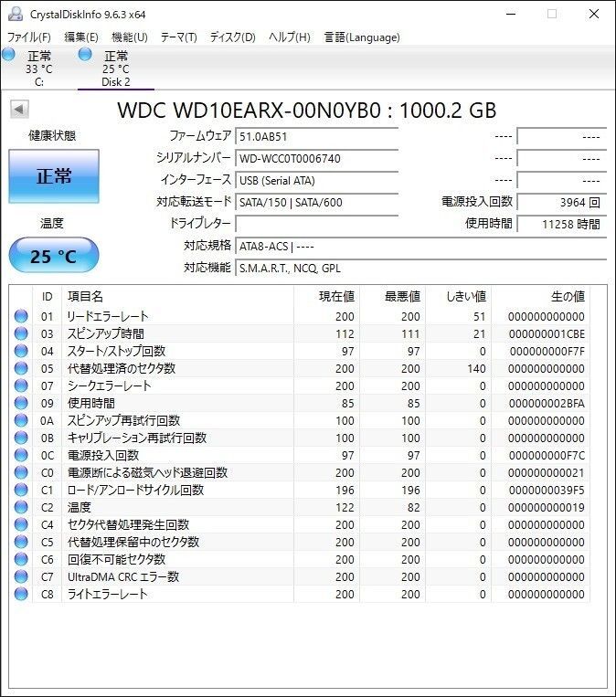
Task: Open the ファイル(F) menu
Action: click(29, 37)
